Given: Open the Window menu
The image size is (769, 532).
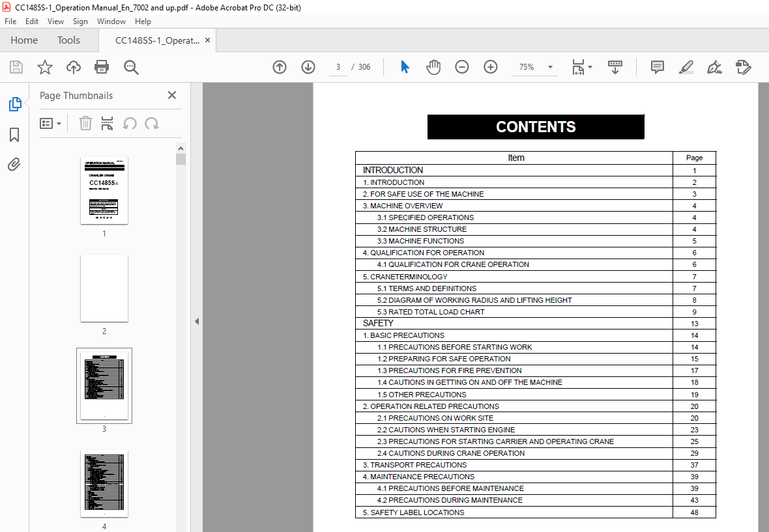Looking at the screenshot, I should coord(111,21).
